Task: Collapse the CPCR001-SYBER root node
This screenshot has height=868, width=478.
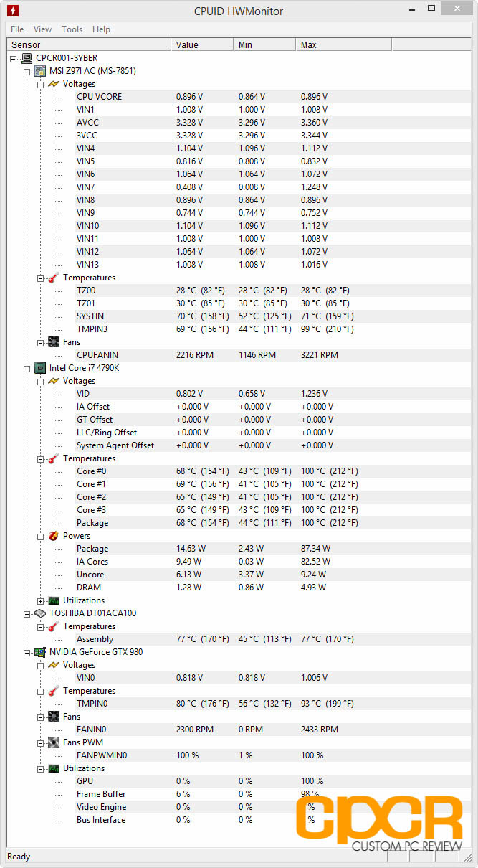Action: [x=14, y=59]
